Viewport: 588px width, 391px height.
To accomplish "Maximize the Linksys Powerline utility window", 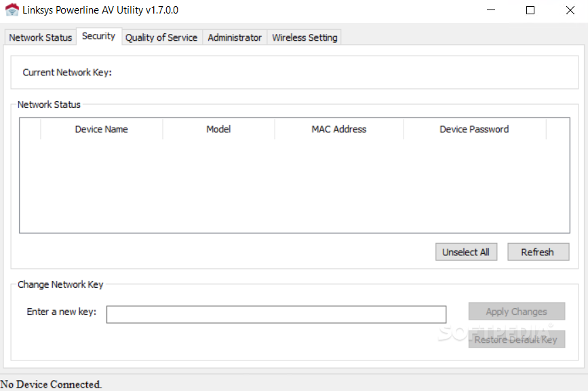I will (x=530, y=10).
